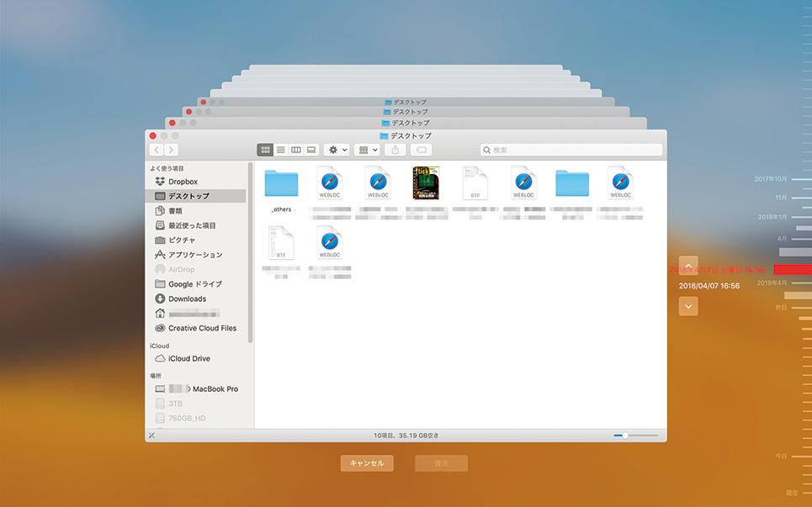Switch Finder to column view
Viewport: 812px width, 507px height.
(x=296, y=150)
